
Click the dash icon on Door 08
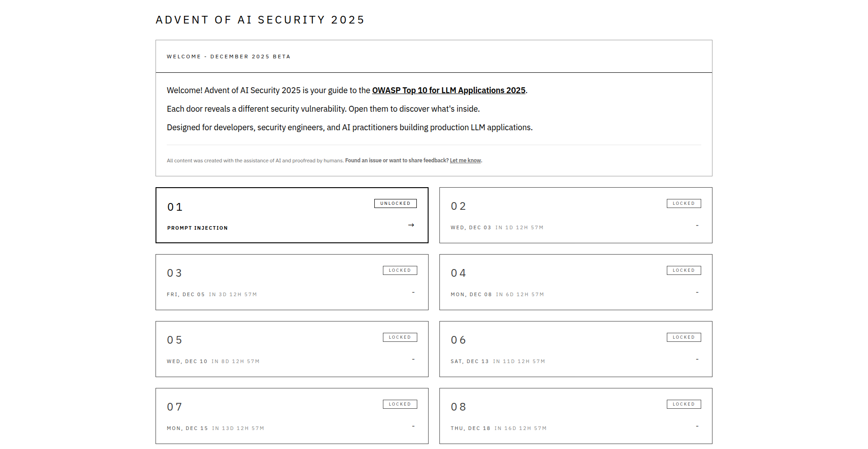pos(697,427)
